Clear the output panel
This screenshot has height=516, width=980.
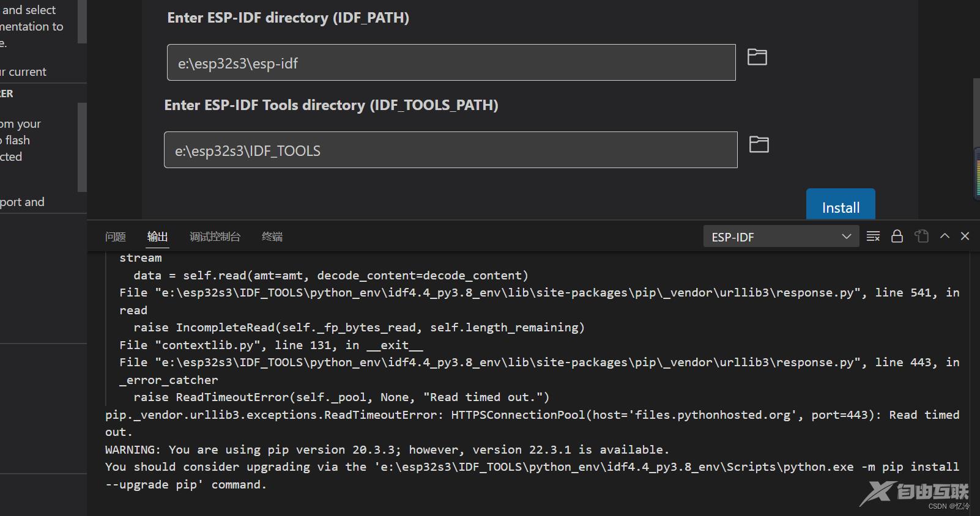pos(873,236)
